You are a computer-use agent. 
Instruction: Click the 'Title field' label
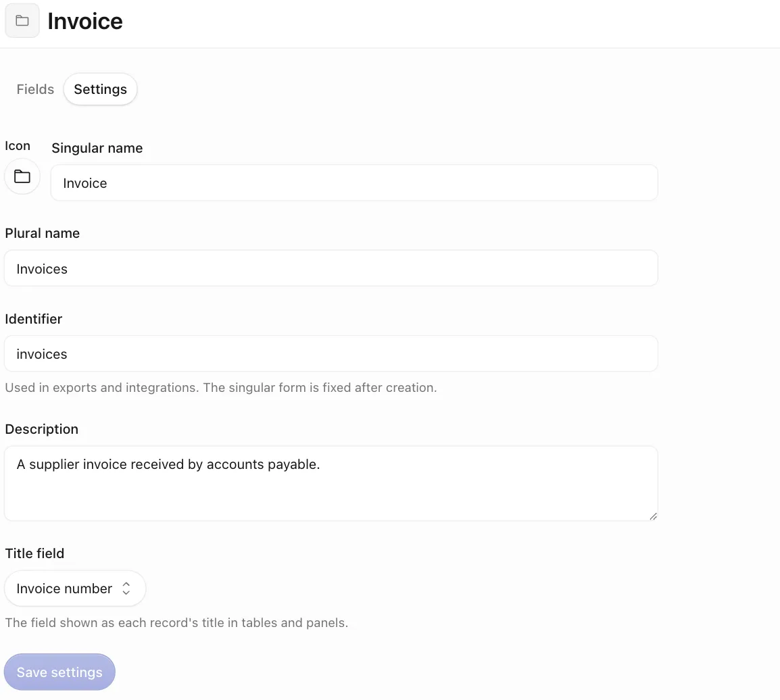pyautogui.click(x=34, y=553)
